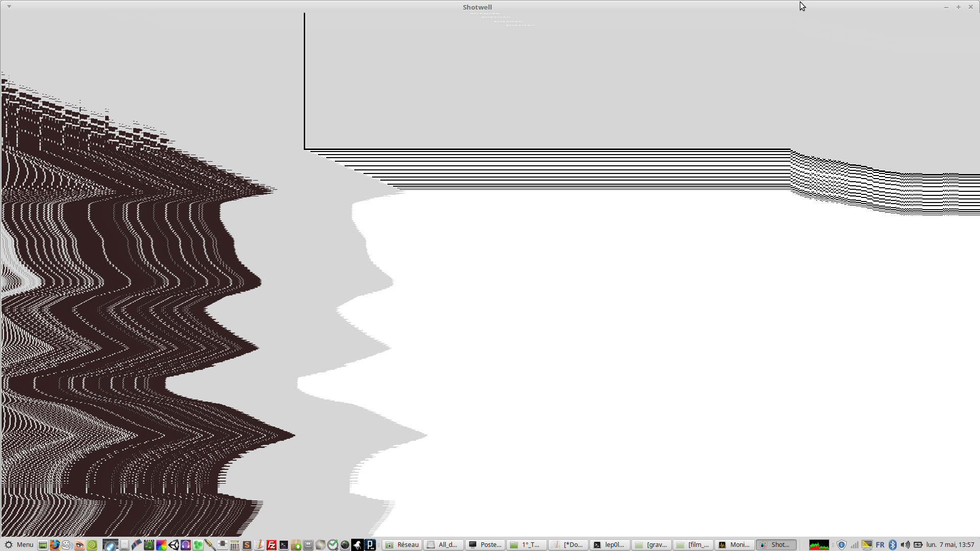980x551 pixels.
Task: Toggle the Bluetooth tray indicator
Action: pos(893,545)
